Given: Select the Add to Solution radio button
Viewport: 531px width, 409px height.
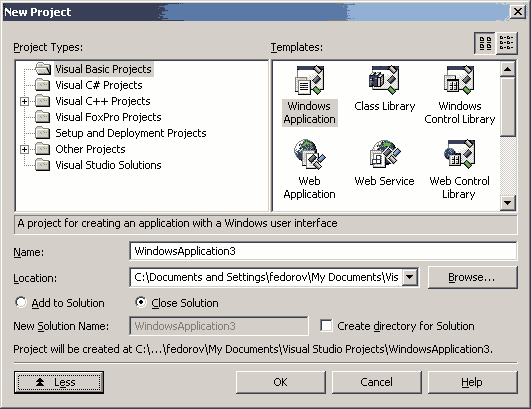Looking at the screenshot, I should pyautogui.click(x=21, y=302).
